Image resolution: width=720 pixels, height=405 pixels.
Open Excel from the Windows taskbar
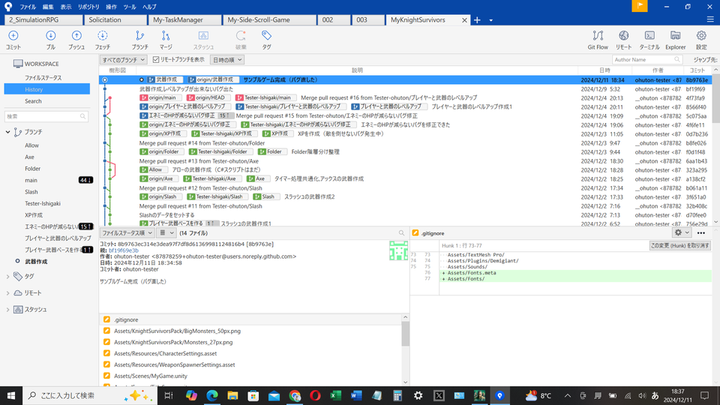click(x=336, y=395)
